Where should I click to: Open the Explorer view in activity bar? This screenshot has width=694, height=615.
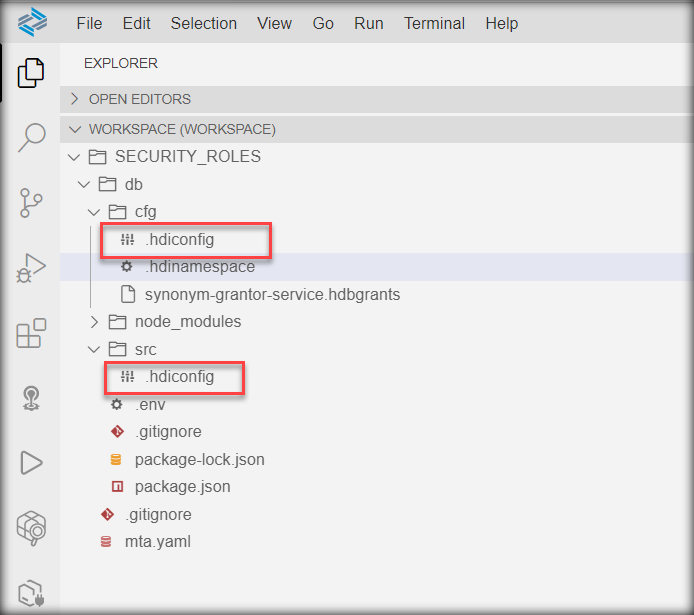(31, 73)
